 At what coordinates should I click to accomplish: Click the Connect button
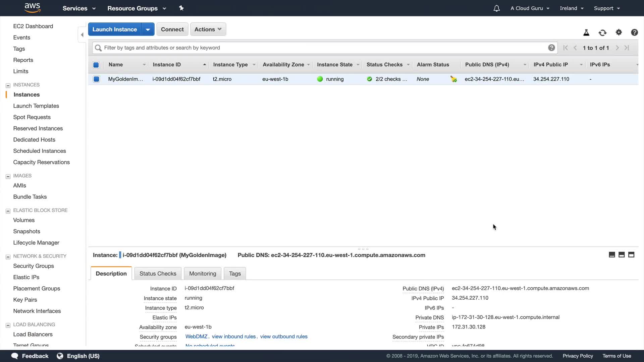click(x=172, y=29)
